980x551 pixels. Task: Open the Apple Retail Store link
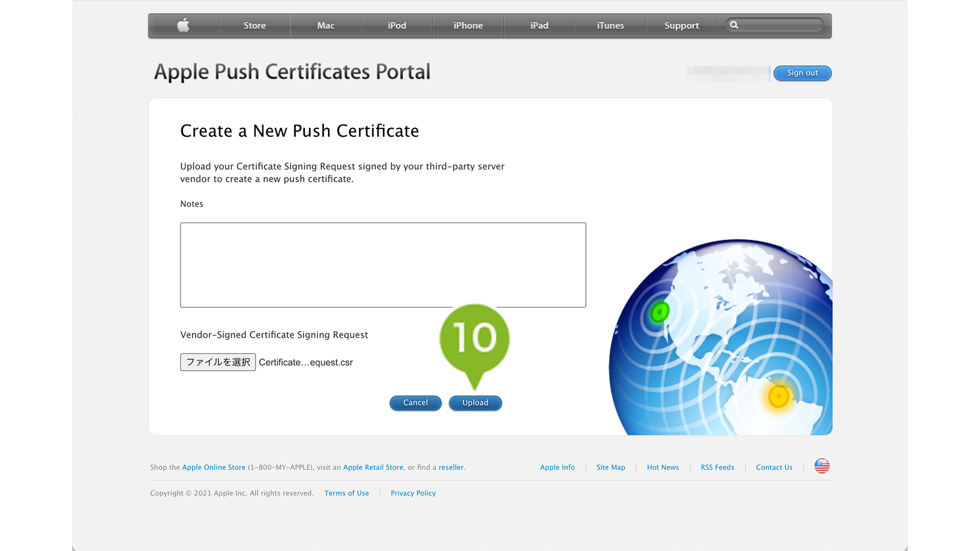point(373,467)
